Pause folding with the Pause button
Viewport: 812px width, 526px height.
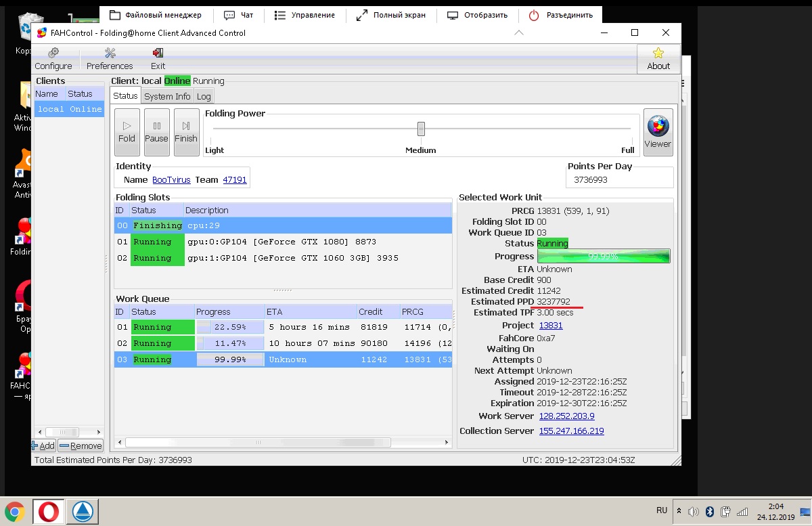coord(156,132)
